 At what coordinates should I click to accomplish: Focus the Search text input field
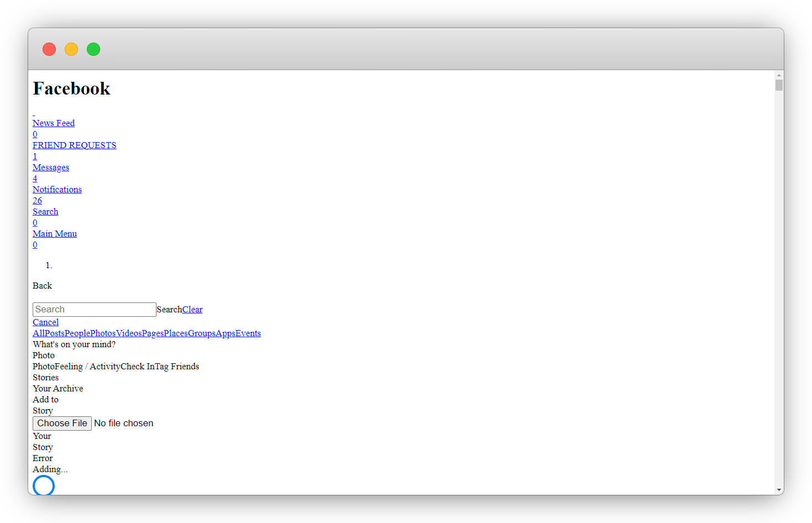[95, 310]
